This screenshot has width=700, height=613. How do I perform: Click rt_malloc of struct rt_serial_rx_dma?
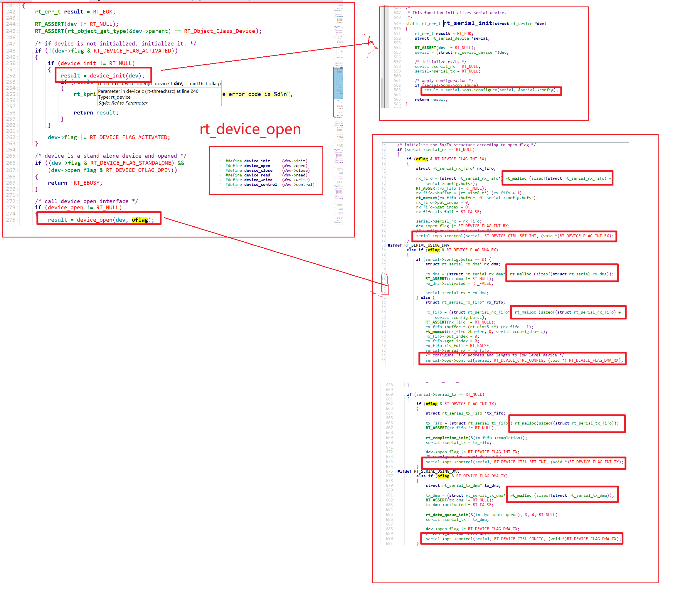(x=562, y=274)
